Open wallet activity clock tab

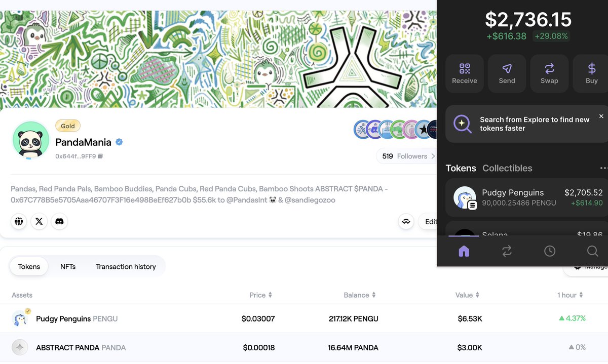coord(550,251)
